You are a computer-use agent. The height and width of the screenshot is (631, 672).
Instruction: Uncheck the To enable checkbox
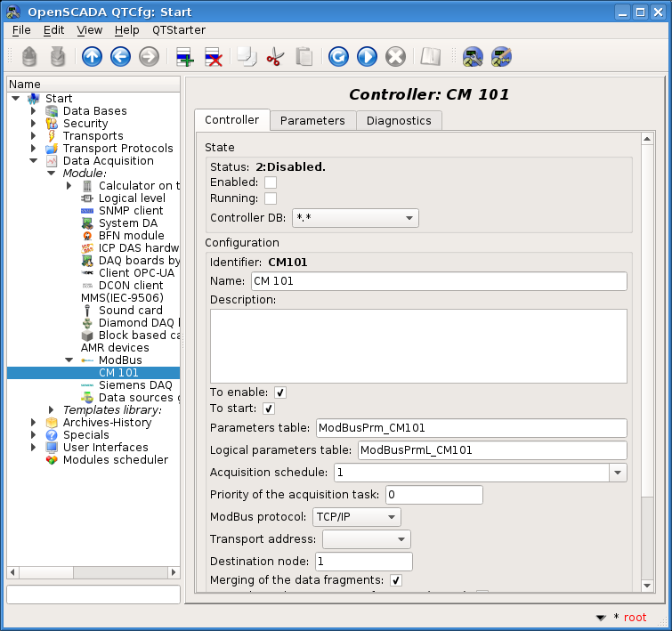(x=280, y=392)
